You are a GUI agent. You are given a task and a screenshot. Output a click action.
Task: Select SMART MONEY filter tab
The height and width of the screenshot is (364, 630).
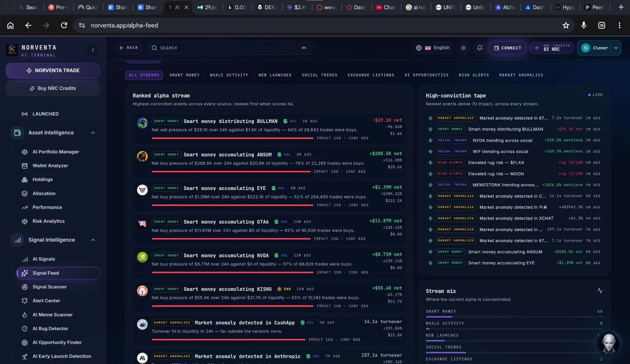click(185, 75)
